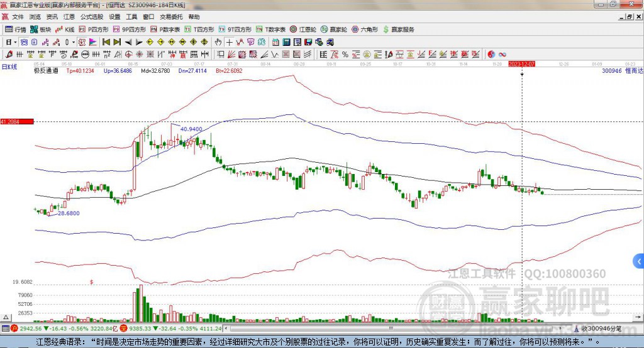Open the T数字表 tool

(x=270, y=30)
